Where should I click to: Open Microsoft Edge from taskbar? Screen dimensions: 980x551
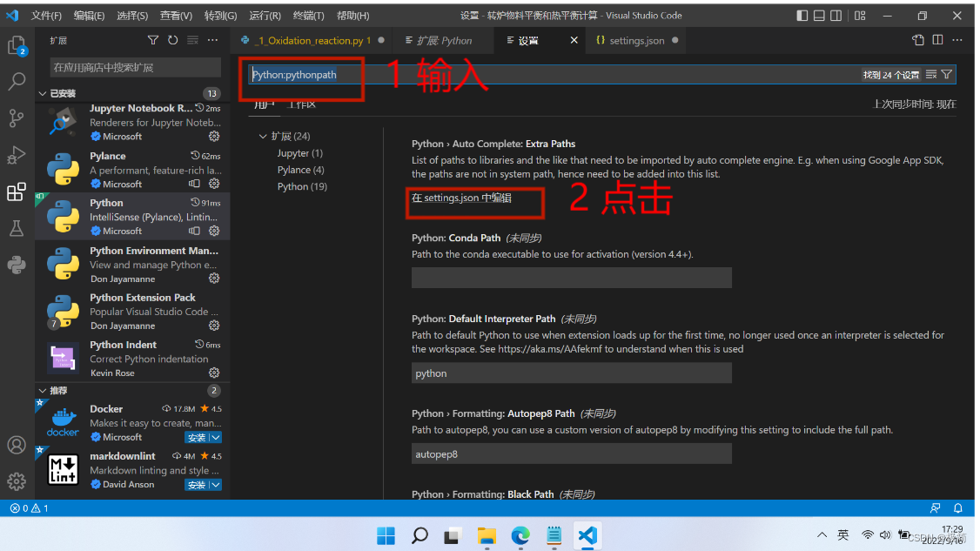click(x=520, y=536)
